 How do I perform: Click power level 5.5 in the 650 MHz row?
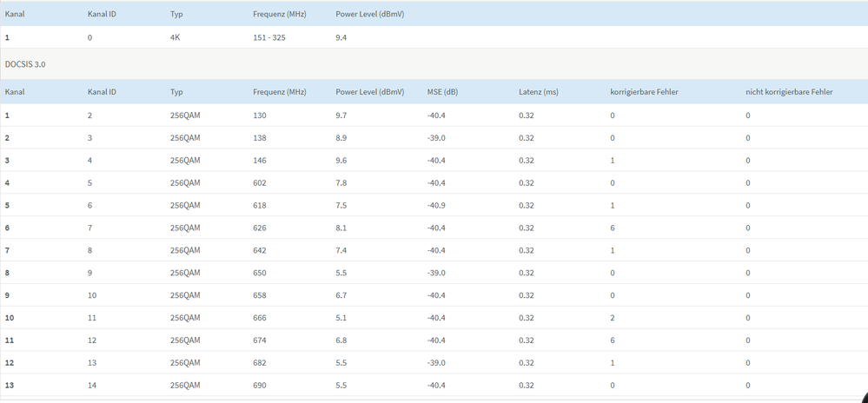click(x=341, y=273)
